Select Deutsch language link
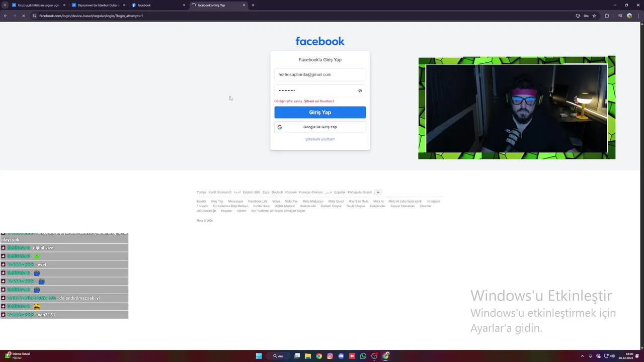Image resolution: width=644 pixels, height=362 pixels. click(x=277, y=192)
